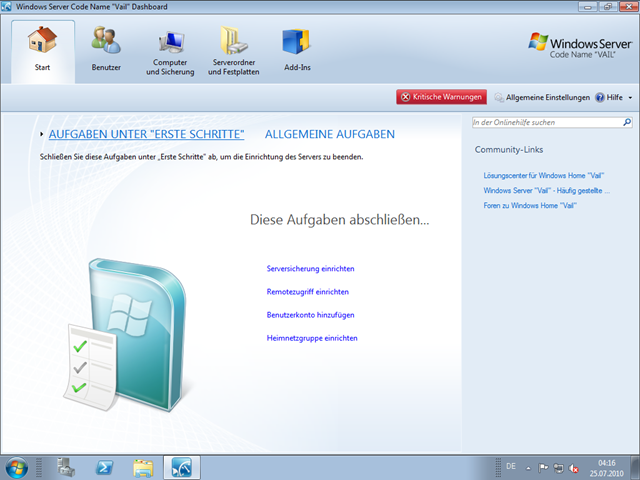Click Benutzerkonto hinzufügen link
Viewport: 640px width, 480px height.
[310, 315]
